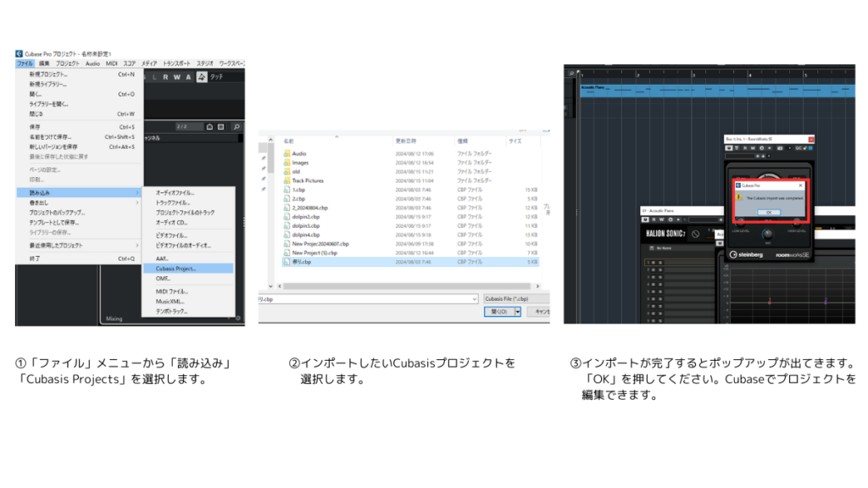Image resolution: width=868 pixels, height=488 pixels.
Task: Choose 新しいバージョンを保存 menu entry
Action: tap(80, 147)
